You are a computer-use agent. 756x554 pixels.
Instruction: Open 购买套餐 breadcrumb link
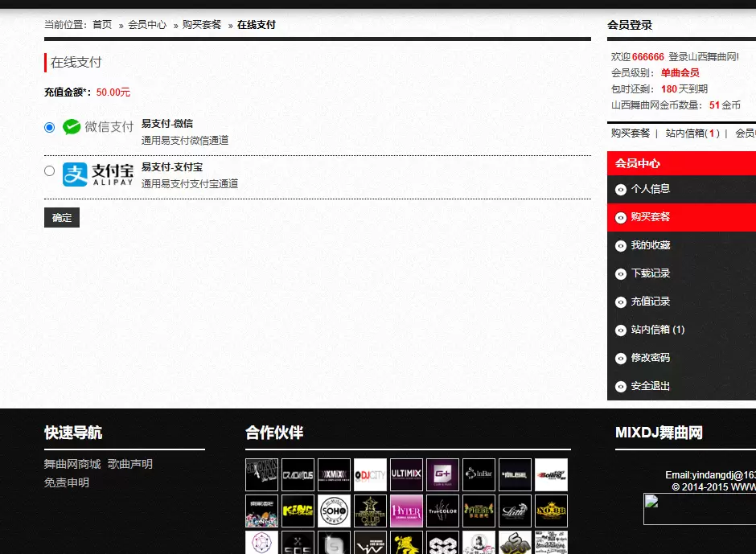[x=202, y=25]
